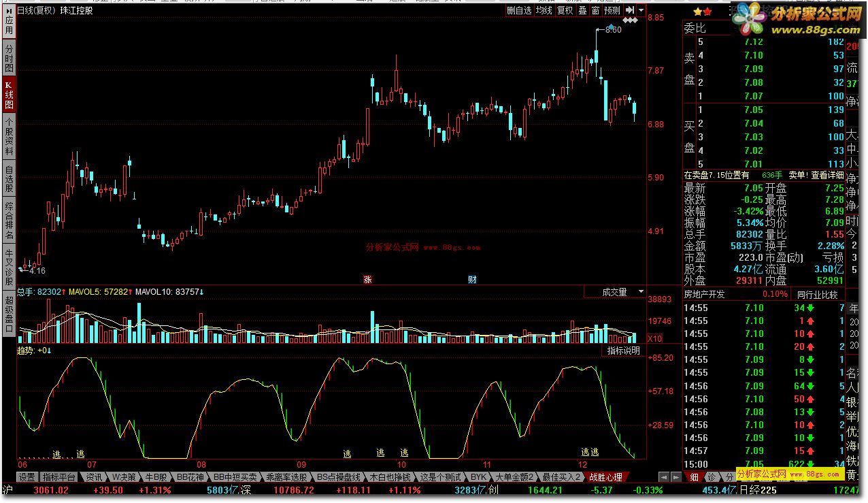This screenshot has width=868, height=503.
Task: Click the 珠江控股 stock name title
Action: pyautogui.click(x=76, y=10)
